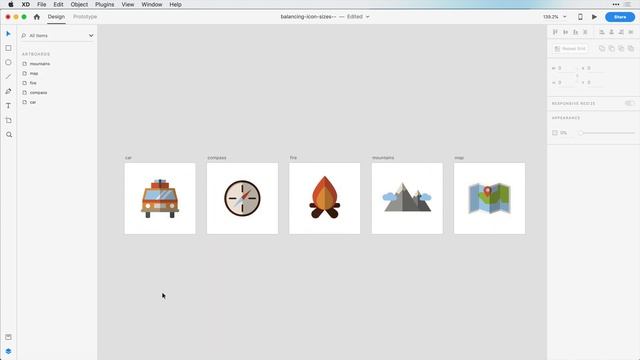Viewport: 640px width, 360px height.
Task: Open the Object menu
Action: (79, 4)
